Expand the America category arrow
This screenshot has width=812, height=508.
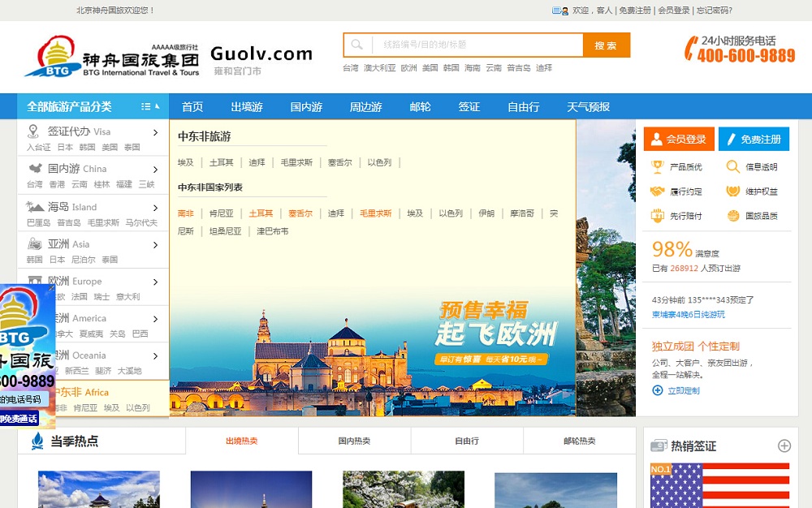pyautogui.click(x=155, y=319)
